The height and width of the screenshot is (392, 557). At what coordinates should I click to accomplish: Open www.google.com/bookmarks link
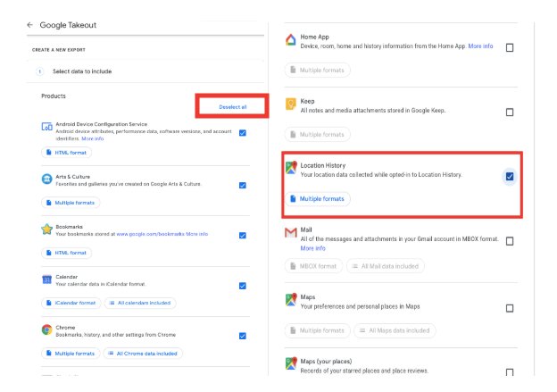click(150, 234)
